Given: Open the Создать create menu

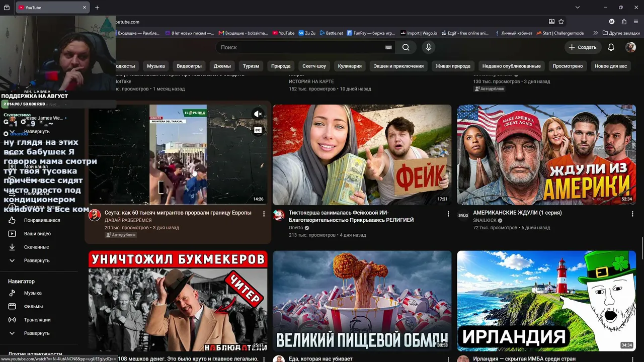Looking at the screenshot, I should (582, 47).
